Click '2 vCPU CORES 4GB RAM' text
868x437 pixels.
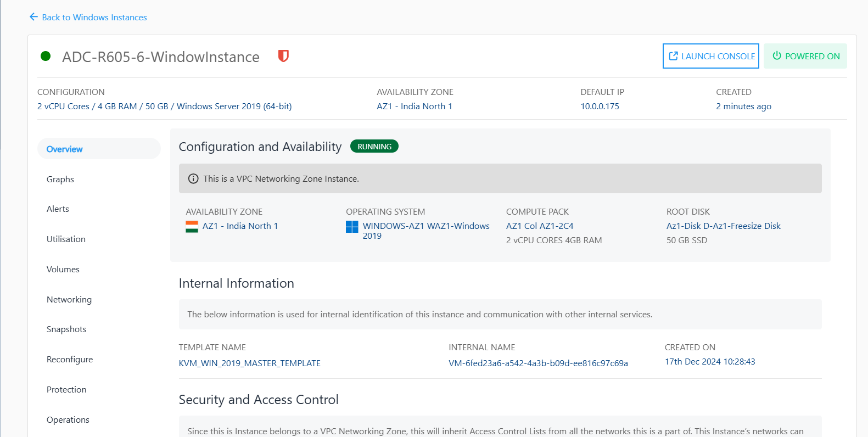point(554,240)
